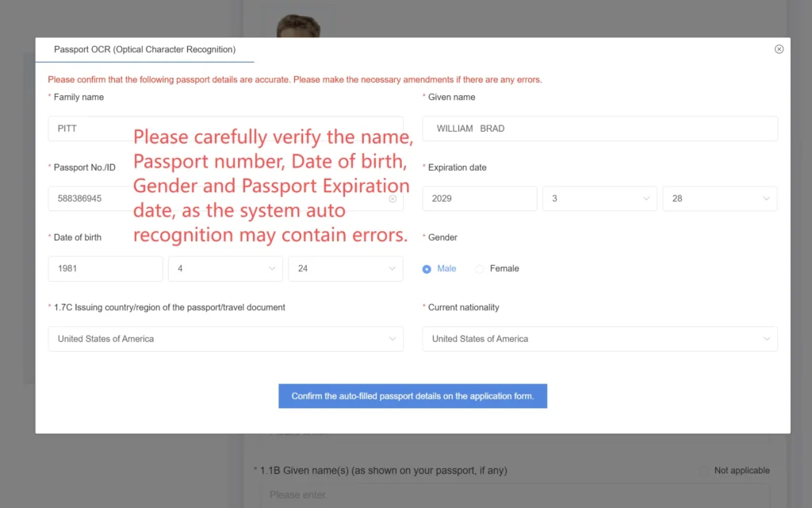Select the Passport OCR tab
Image resolution: width=812 pixels, height=508 pixels.
(x=144, y=49)
